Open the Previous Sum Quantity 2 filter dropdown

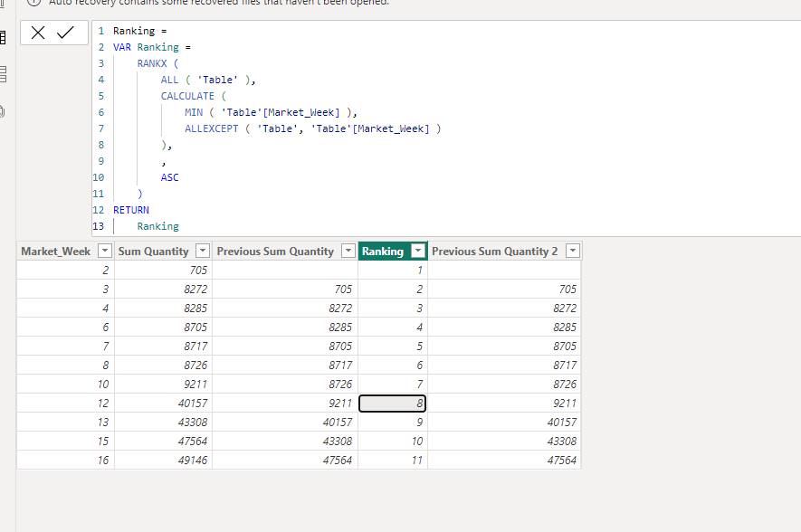(x=573, y=251)
